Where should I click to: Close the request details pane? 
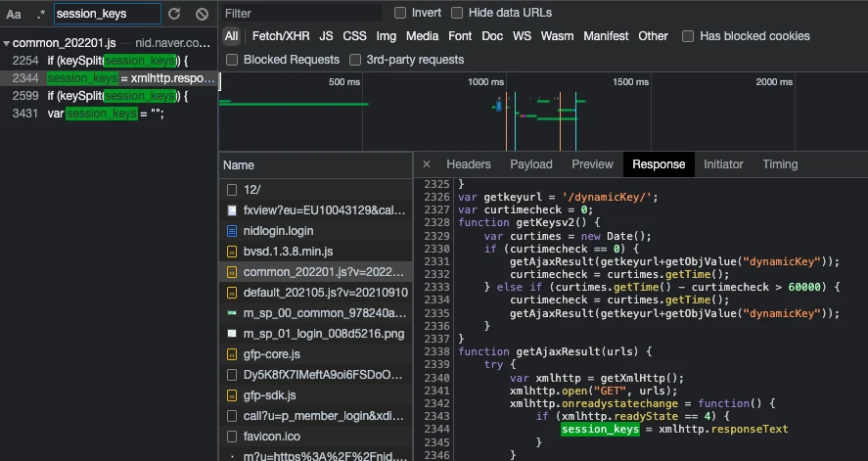tap(427, 163)
